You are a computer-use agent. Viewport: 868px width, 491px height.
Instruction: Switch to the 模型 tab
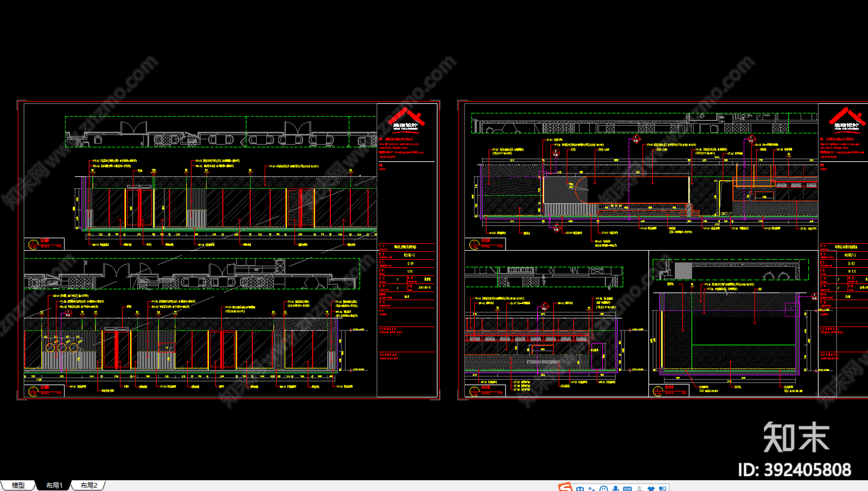coord(18,486)
